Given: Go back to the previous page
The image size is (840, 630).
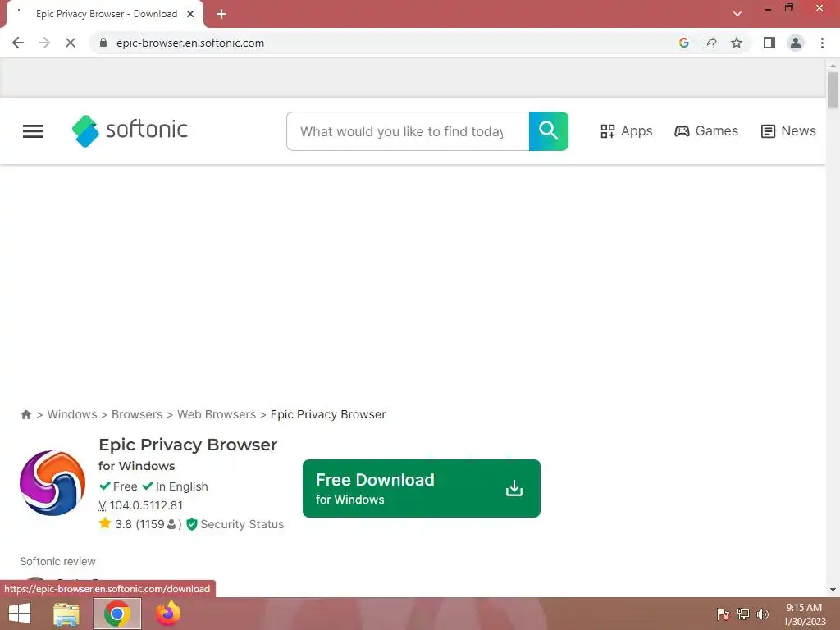Looking at the screenshot, I should tap(18, 43).
